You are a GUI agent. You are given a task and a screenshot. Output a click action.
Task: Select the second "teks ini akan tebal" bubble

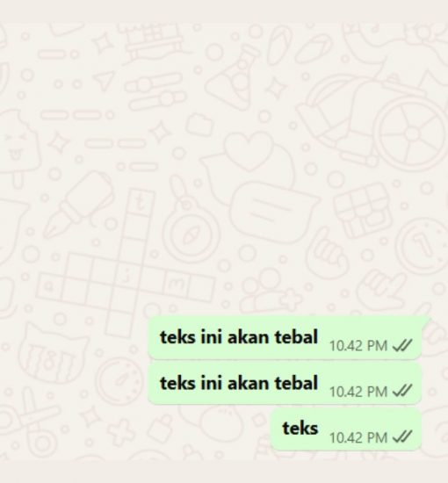(x=285, y=384)
